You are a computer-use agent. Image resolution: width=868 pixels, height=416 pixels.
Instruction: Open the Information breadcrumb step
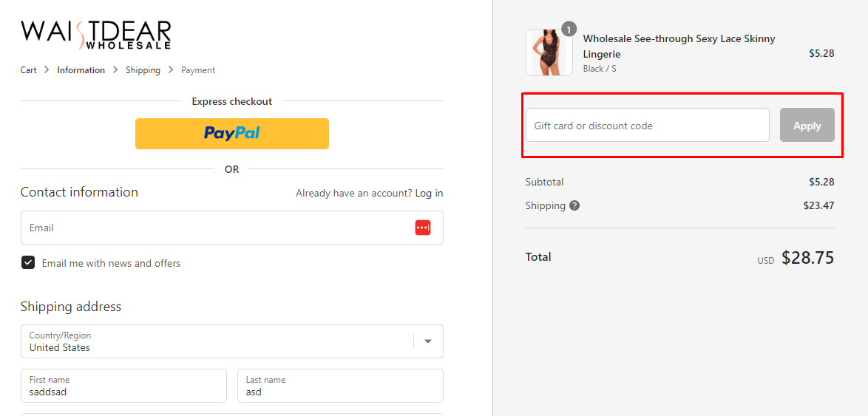pyautogui.click(x=81, y=70)
